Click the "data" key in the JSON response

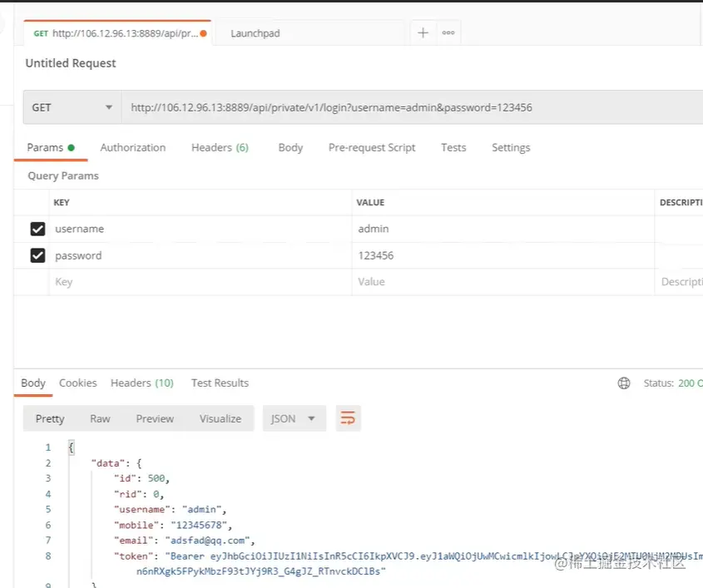(108, 463)
